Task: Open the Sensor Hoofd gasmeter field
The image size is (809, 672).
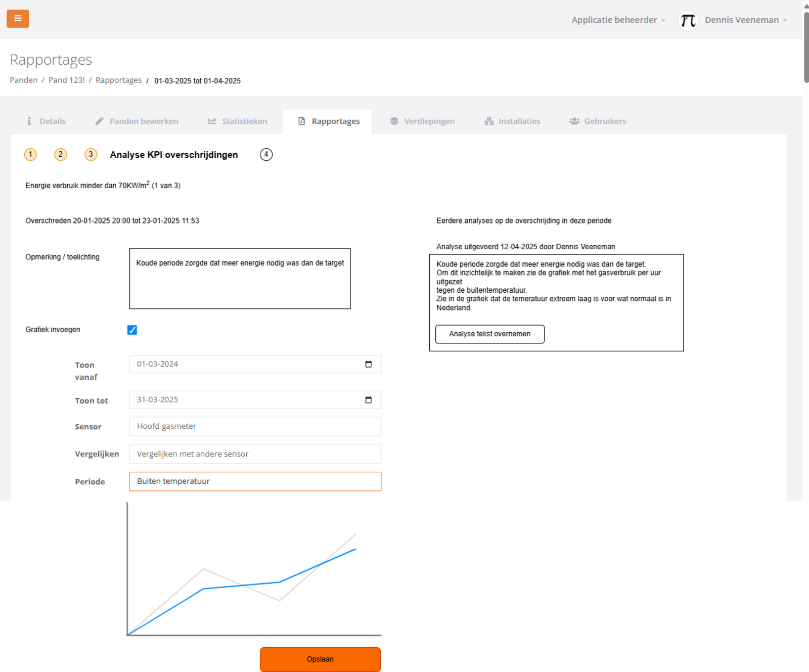Action: tap(255, 426)
